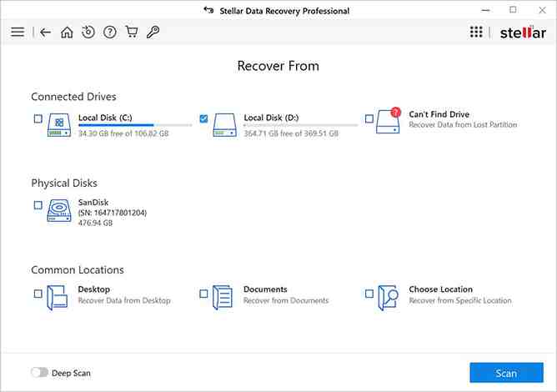
Task: Select the Can't Find Drive checkbox
Action: [369, 119]
